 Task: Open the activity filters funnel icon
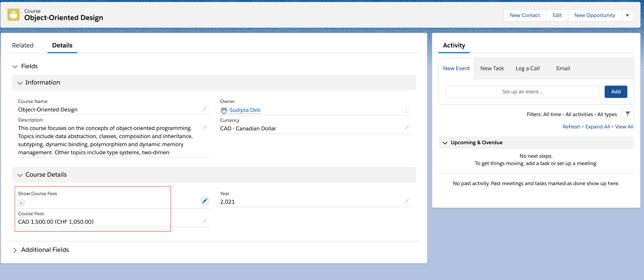click(x=628, y=114)
